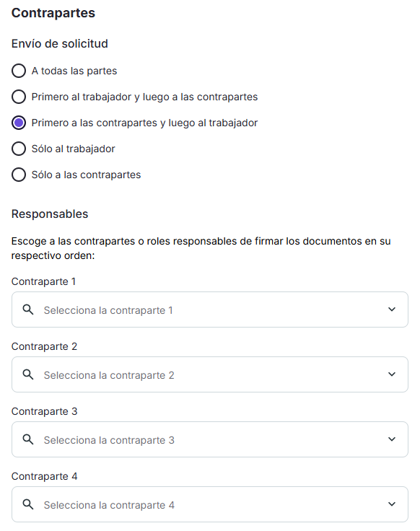
Task: Choose 'Primero al trabajador y luego a las contrapartes'
Action: tap(19, 97)
